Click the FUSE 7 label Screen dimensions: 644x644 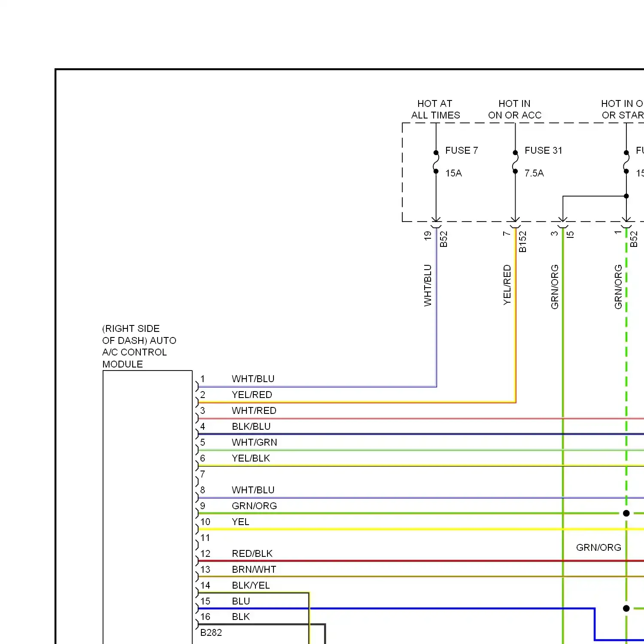[462, 151]
